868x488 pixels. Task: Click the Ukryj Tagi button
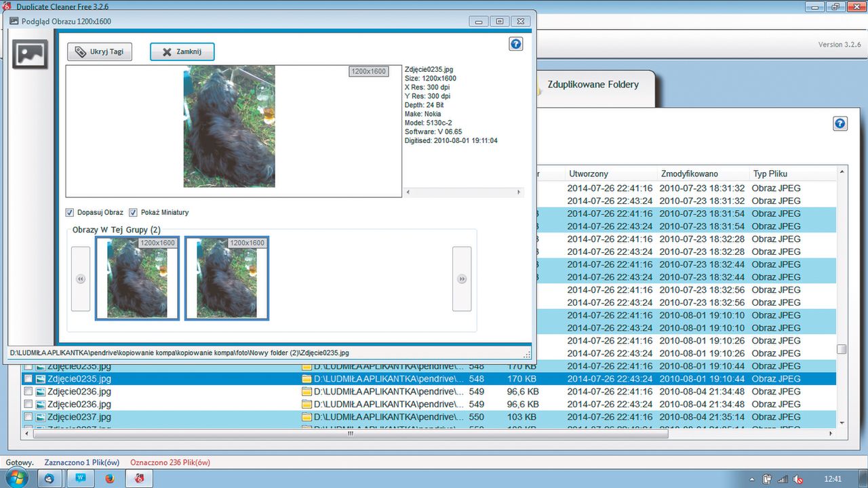coord(99,52)
